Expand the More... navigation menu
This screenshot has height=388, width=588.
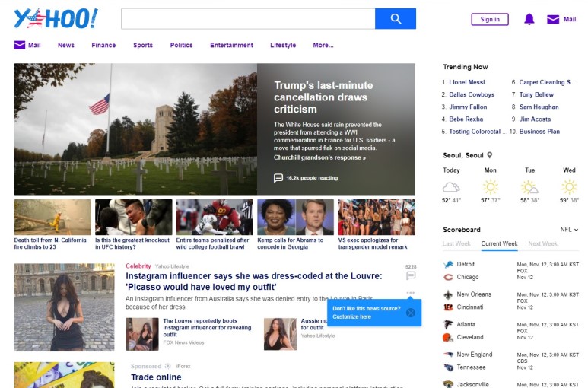point(323,45)
